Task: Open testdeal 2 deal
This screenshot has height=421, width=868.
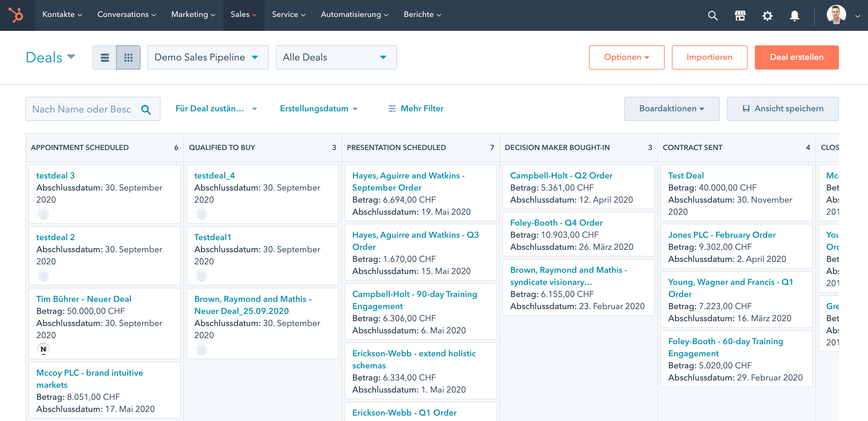Action: (x=55, y=237)
